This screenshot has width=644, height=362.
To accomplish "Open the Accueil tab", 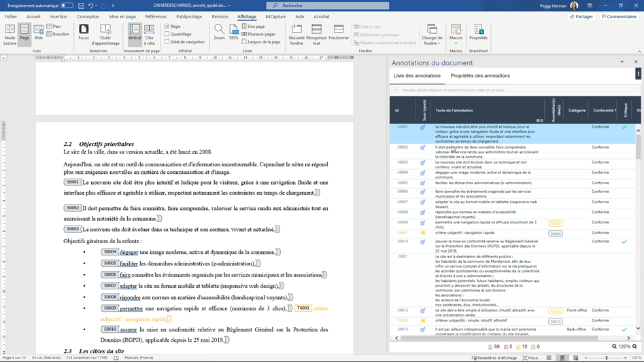I will [x=33, y=16].
